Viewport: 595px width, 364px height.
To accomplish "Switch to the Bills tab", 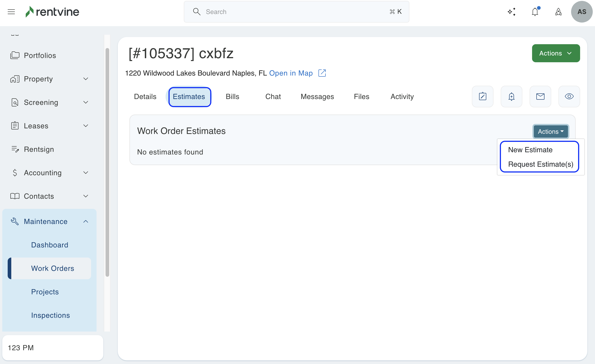I will (x=232, y=97).
